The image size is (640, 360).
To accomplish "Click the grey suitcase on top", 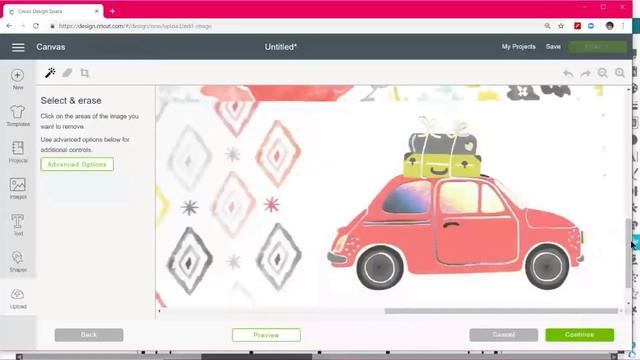I will coord(443,144).
